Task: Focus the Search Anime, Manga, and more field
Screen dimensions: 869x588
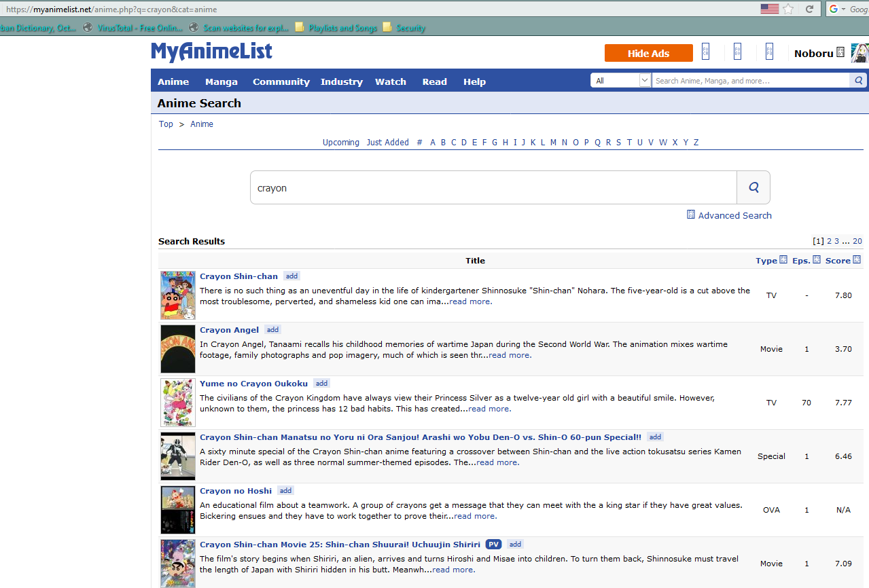Action: [751, 80]
